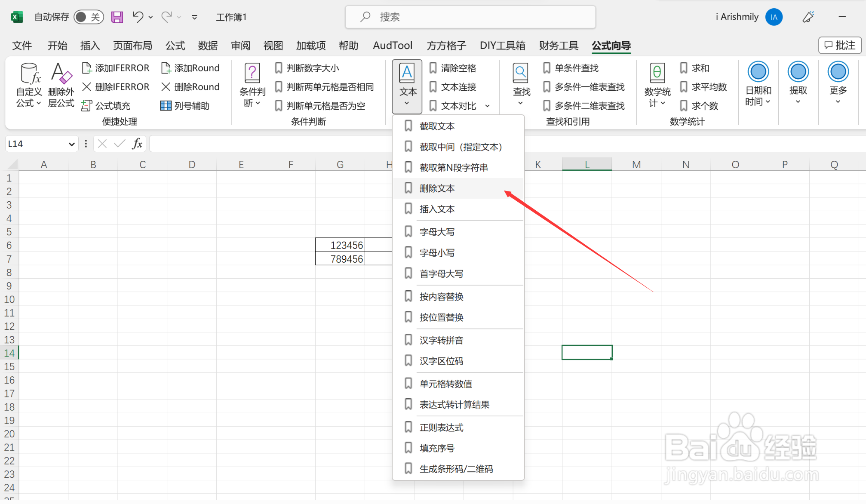Select row 10 header

pyautogui.click(x=9, y=299)
